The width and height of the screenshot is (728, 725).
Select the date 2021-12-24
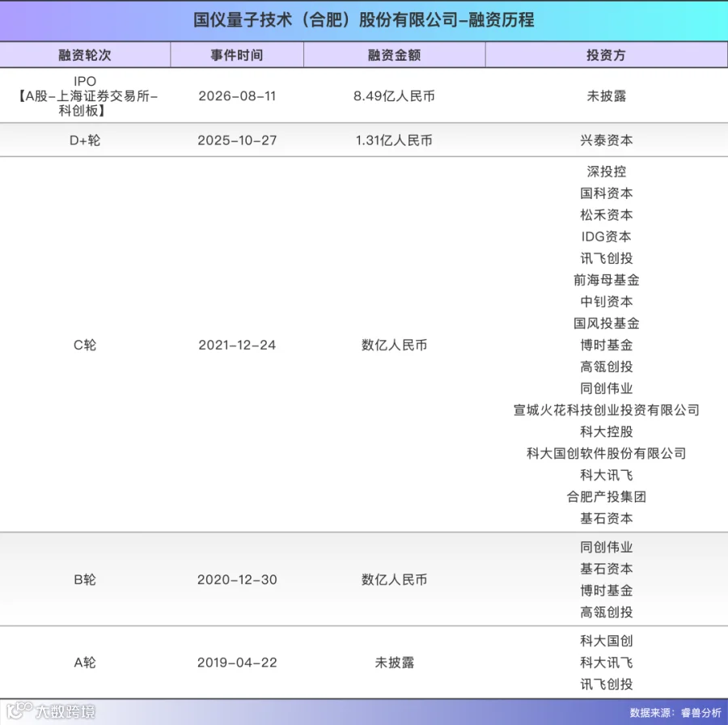[x=237, y=345]
